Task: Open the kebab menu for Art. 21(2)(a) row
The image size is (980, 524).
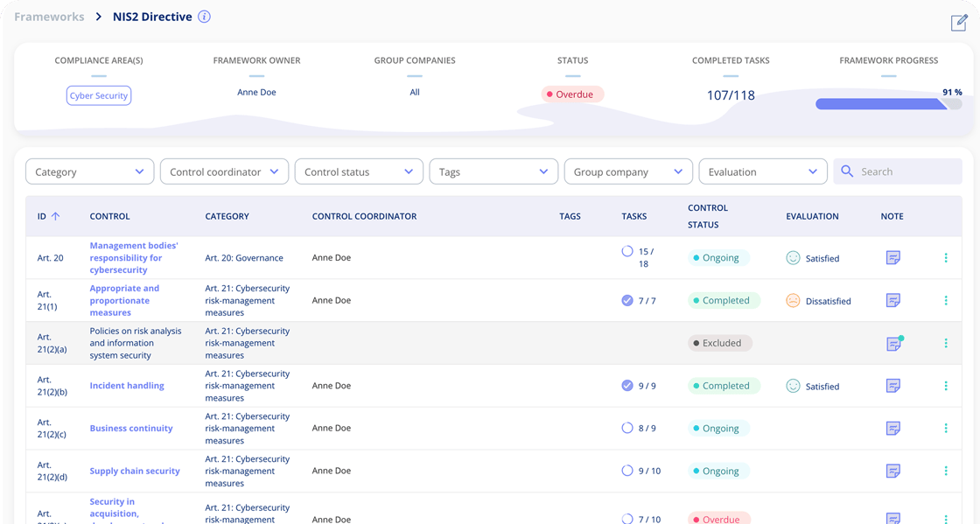Action: (x=946, y=343)
